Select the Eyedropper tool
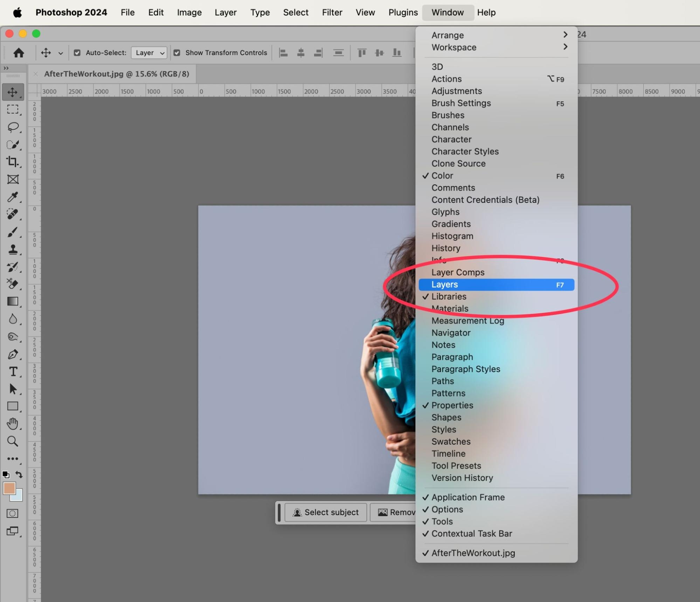The height and width of the screenshot is (602, 700). coord(13,197)
